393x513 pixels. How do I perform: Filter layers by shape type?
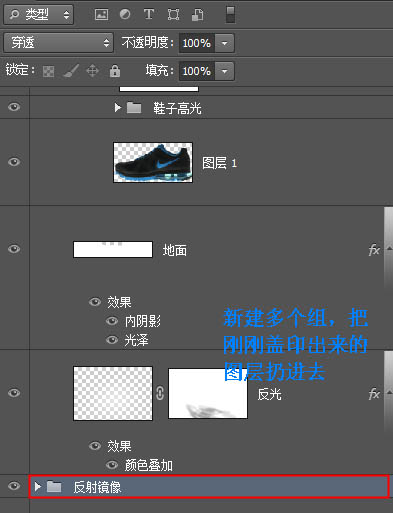pyautogui.click(x=173, y=14)
